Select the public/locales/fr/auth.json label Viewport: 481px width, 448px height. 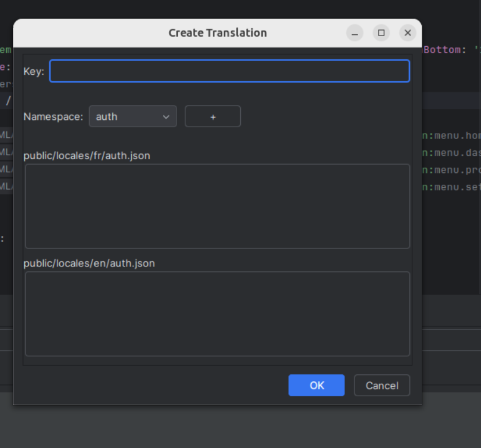[x=87, y=156]
